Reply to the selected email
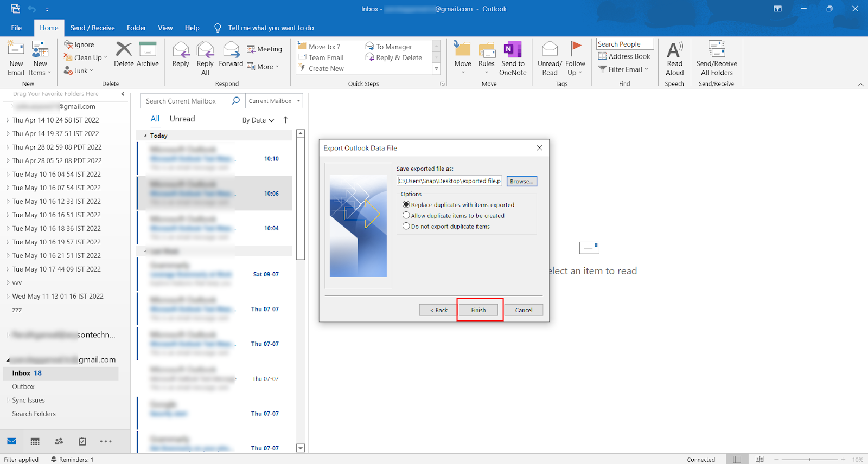Screen dimensions: 868x464 tap(181, 54)
